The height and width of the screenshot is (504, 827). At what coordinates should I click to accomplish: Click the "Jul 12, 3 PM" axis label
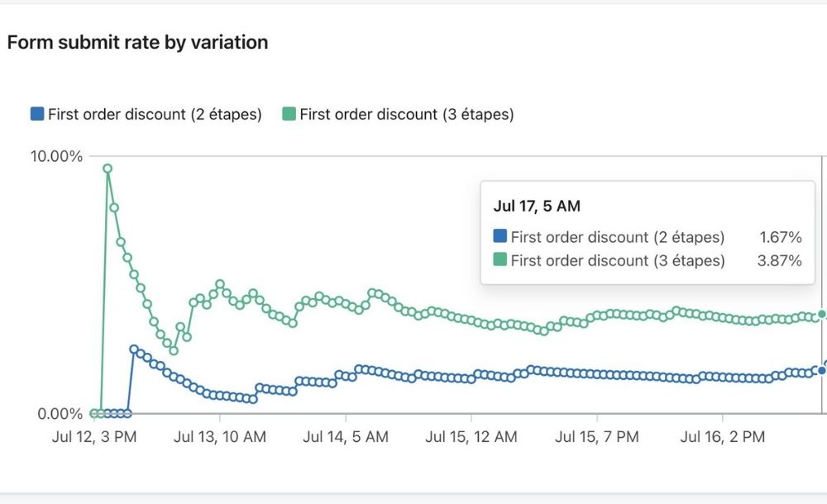(93, 436)
